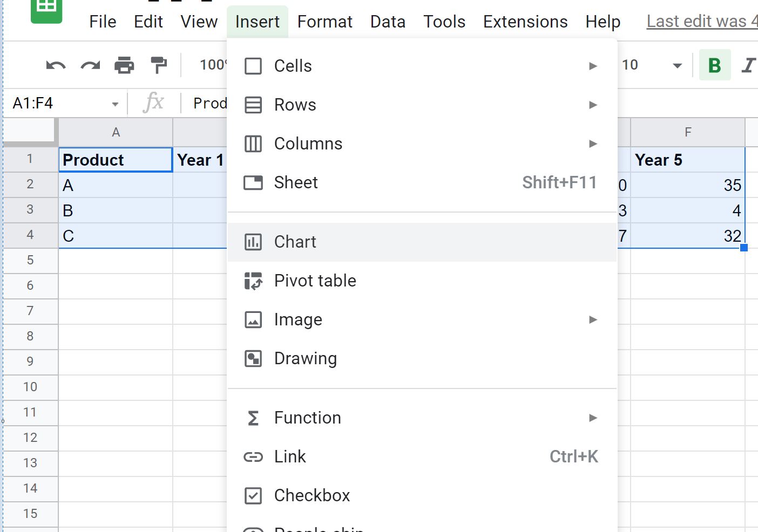Screen dimensions: 758x532
Task: Click the Redo arrow icon
Action: [90, 66]
